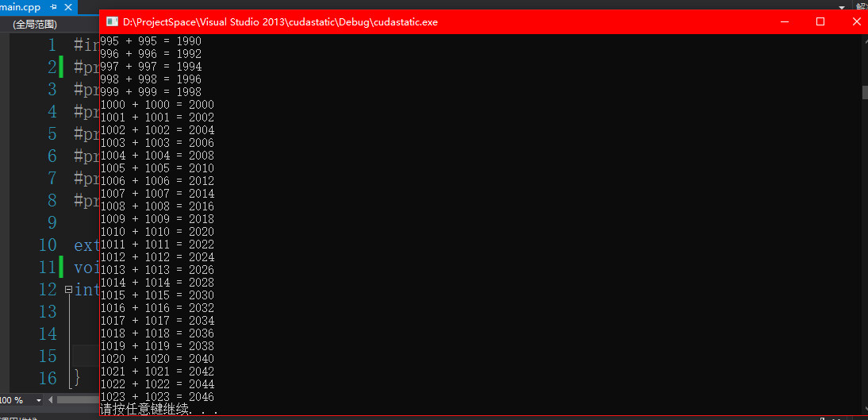Close the cudastatic.exe console window
This screenshot has width=868, height=420.
[856, 21]
